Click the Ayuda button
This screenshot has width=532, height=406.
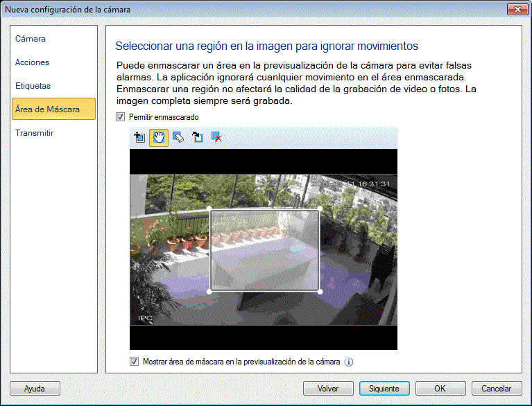pyautogui.click(x=35, y=389)
